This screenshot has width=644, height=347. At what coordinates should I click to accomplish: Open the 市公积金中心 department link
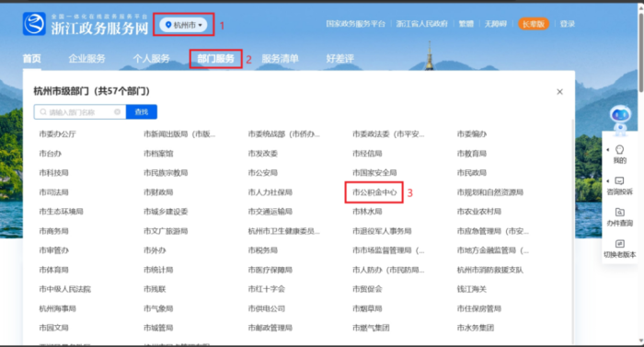click(x=374, y=192)
